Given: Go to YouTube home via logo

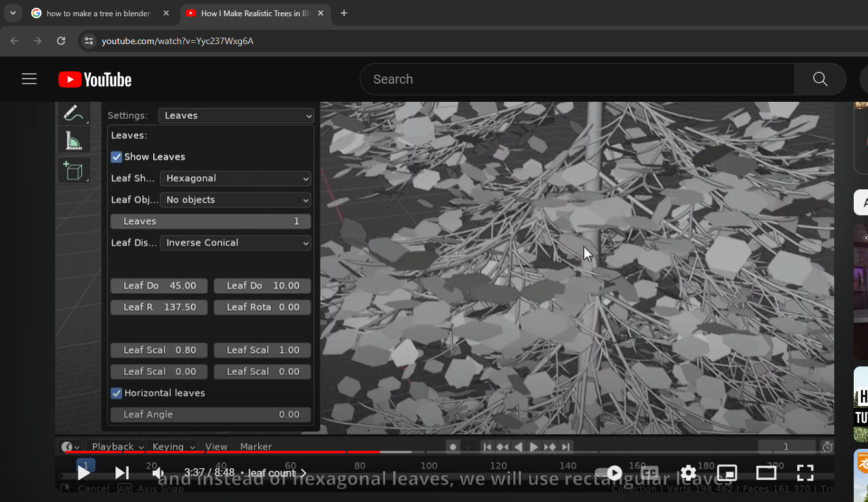Looking at the screenshot, I should click(x=95, y=79).
